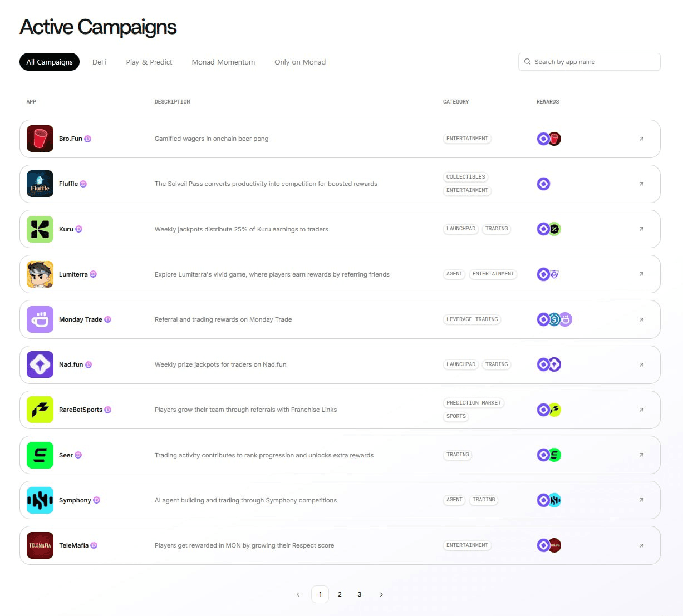683x616 pixels.
Task: Switch to the DeFi tab
Action: tap(99, 62)
